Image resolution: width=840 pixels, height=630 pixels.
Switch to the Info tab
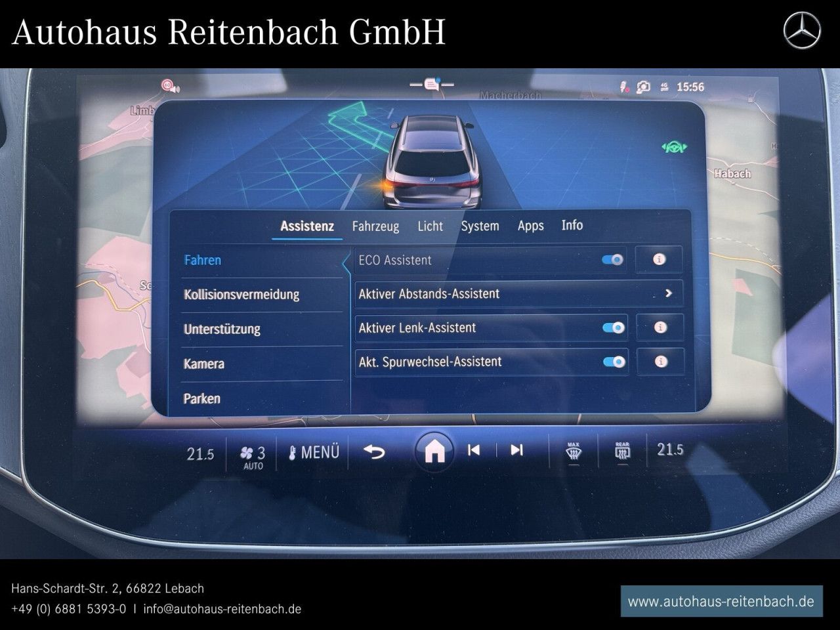pos(572,225)
